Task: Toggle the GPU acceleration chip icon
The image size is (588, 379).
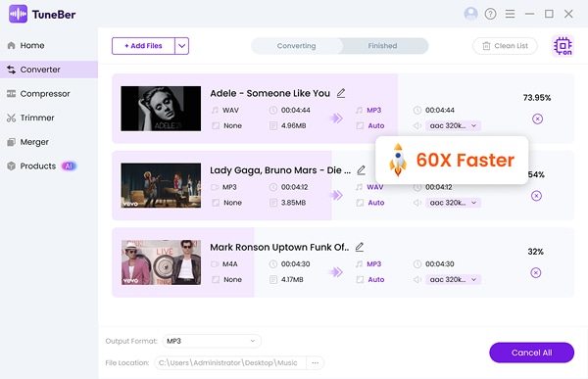Action: pyautogui.click(x=563, y=46)
